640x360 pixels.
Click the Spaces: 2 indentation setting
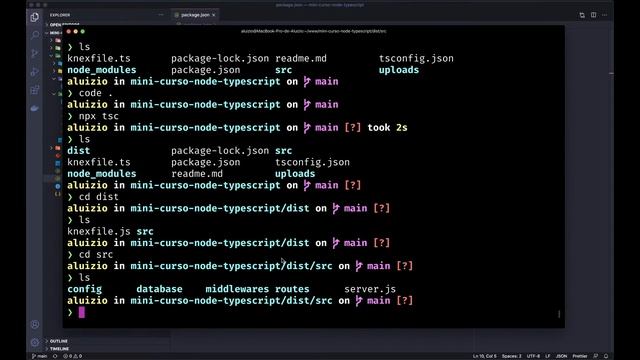(511, 356)
